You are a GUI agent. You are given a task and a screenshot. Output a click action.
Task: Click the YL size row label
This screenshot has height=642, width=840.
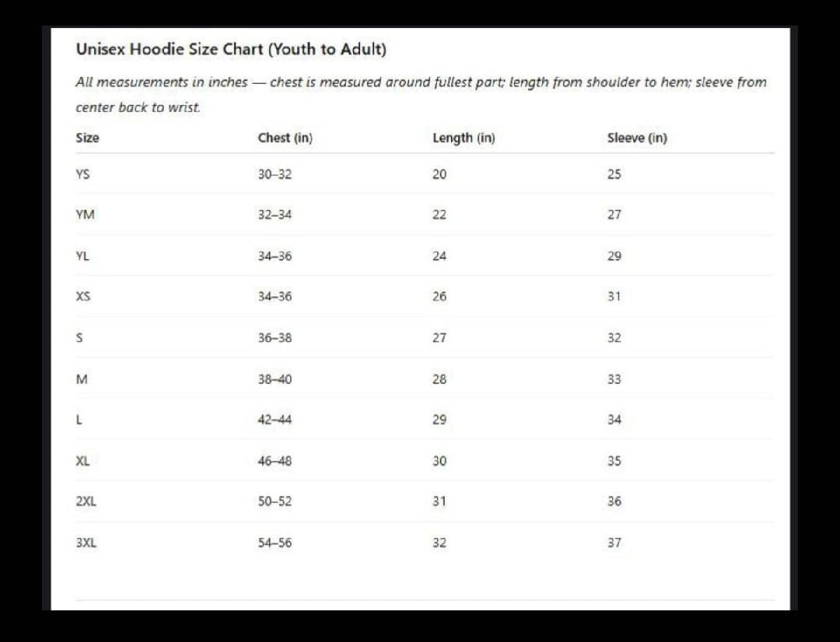(82, 256)
